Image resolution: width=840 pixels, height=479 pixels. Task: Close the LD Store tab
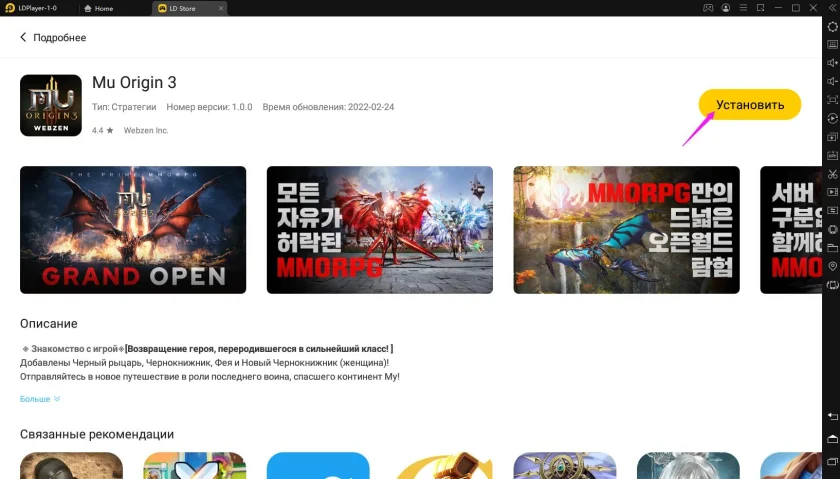[221, 9]
